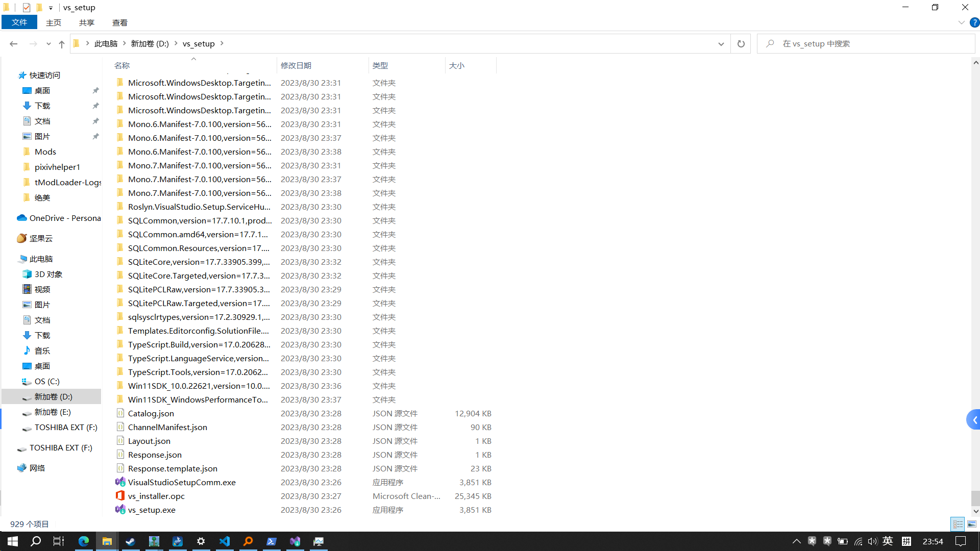
Task: Collapse the ribbon with the chevron arrow
Action: (962, 22)
